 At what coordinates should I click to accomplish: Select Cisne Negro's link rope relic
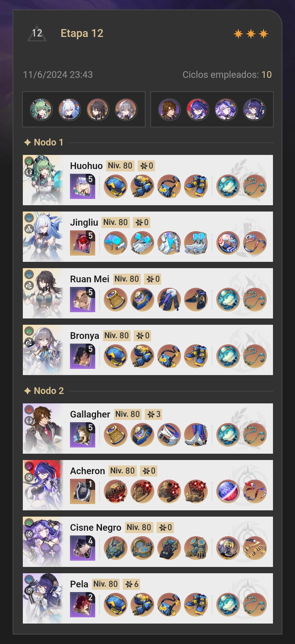255,548
